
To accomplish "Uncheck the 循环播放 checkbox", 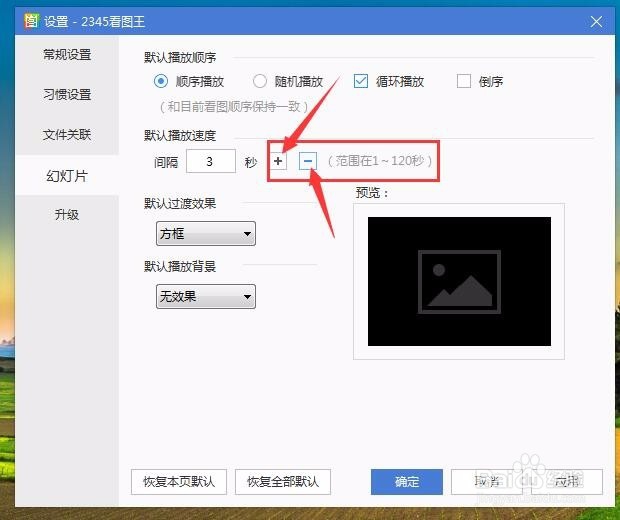I will 361,81.
